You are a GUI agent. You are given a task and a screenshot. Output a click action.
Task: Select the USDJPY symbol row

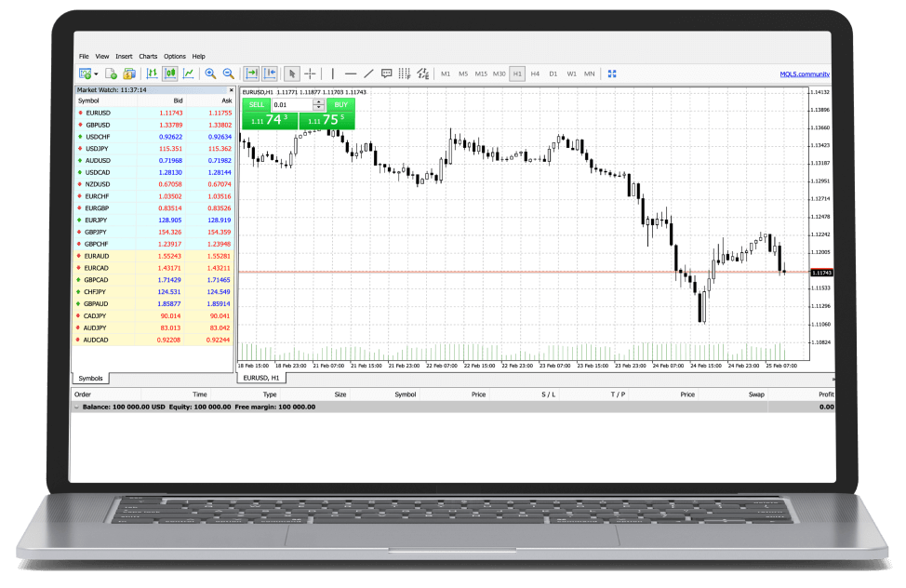pos(154,149)
